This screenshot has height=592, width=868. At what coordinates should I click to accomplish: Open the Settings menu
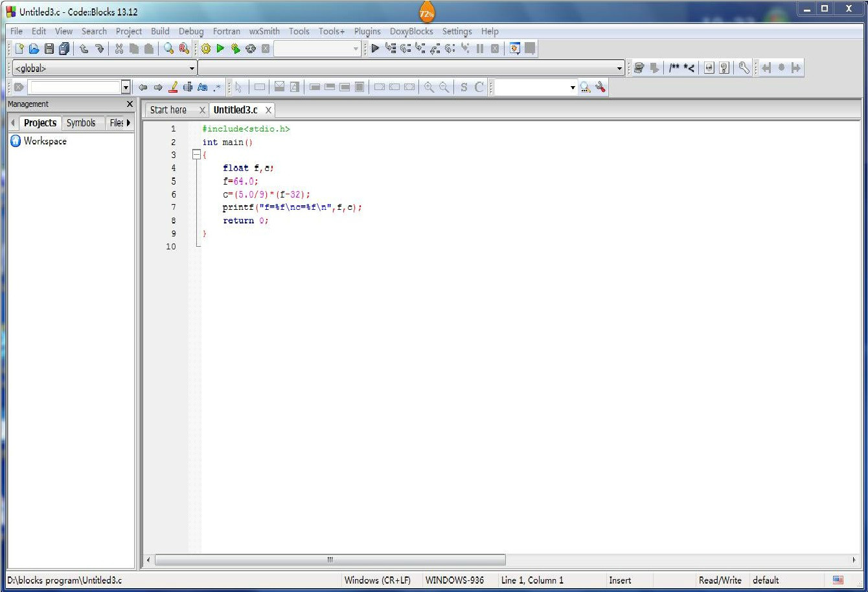tap(457, 31)
